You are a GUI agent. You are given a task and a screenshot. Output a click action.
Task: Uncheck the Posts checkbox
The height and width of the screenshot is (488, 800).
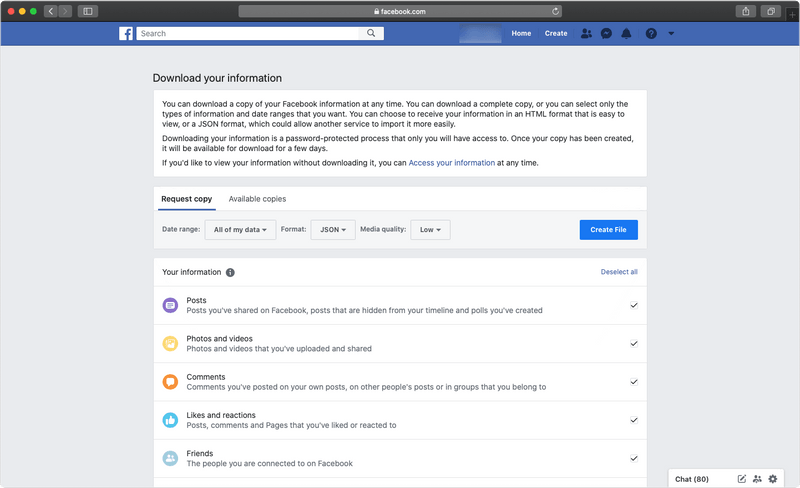click(x=634, y=305)
